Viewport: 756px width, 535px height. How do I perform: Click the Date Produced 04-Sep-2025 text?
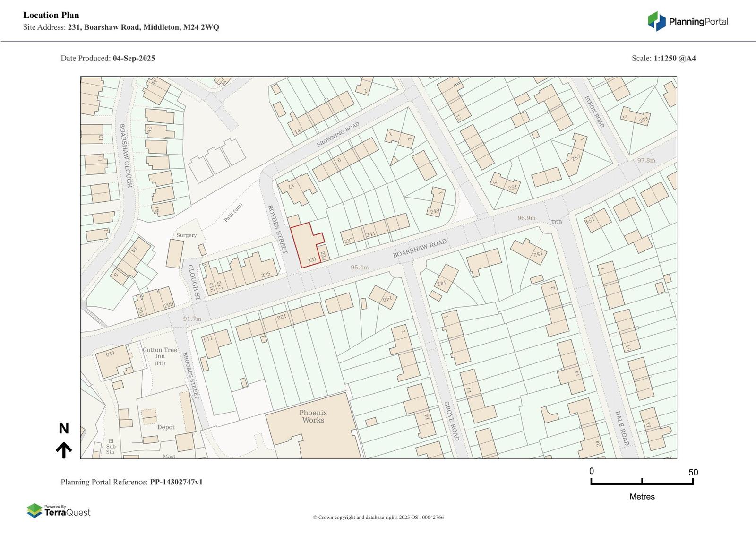coord(108,59)
